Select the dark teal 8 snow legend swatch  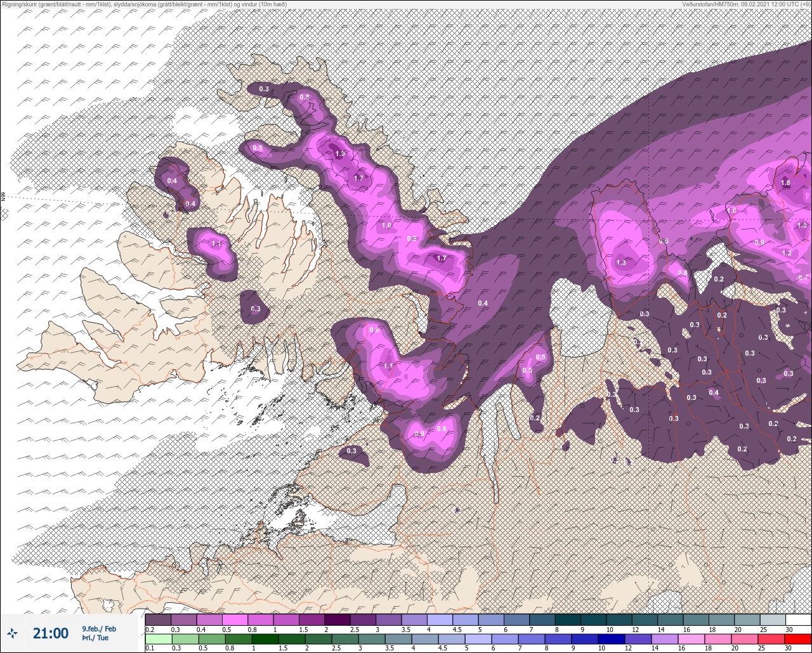pos(568,619)
